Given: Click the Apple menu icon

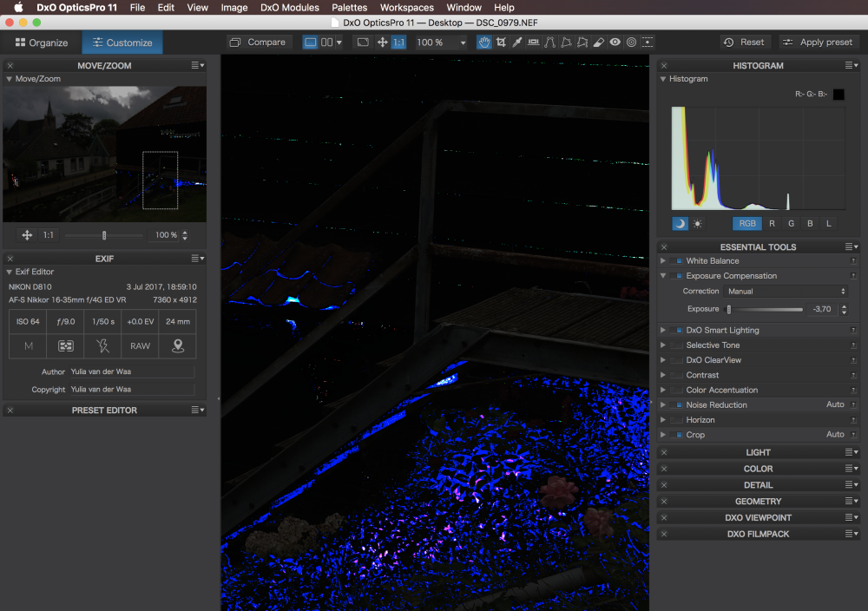Looking at the screenshot, I should (x=18, y=7).
